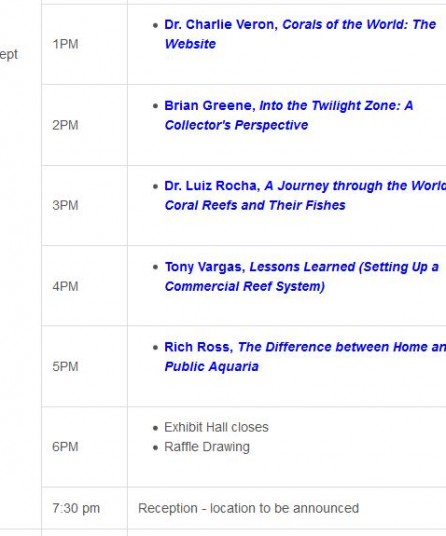This screenshot has width=446, height=536.
Task: Click the 5PM time cell
Action: point(84,366)
